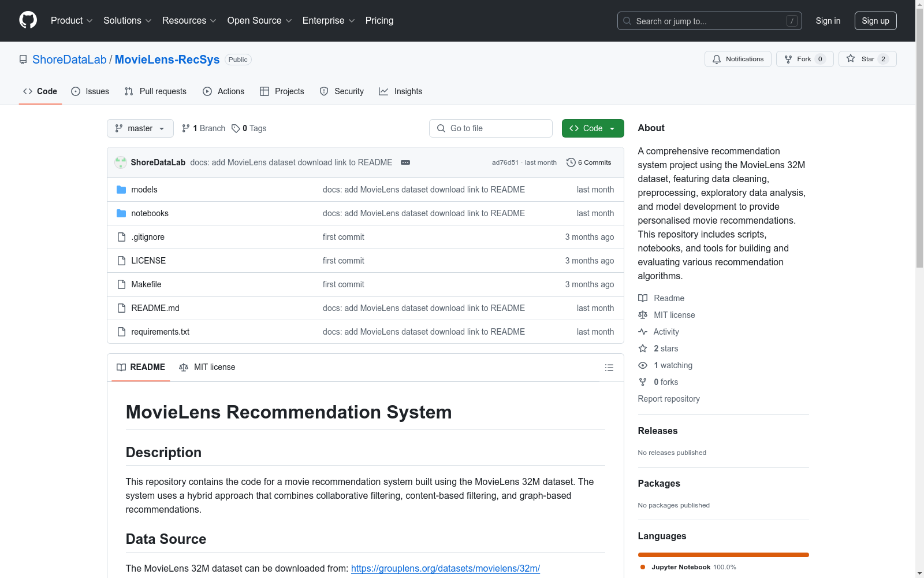
Task: Click the scales icon beside MIT license in About
Action: tap(643, 315)
